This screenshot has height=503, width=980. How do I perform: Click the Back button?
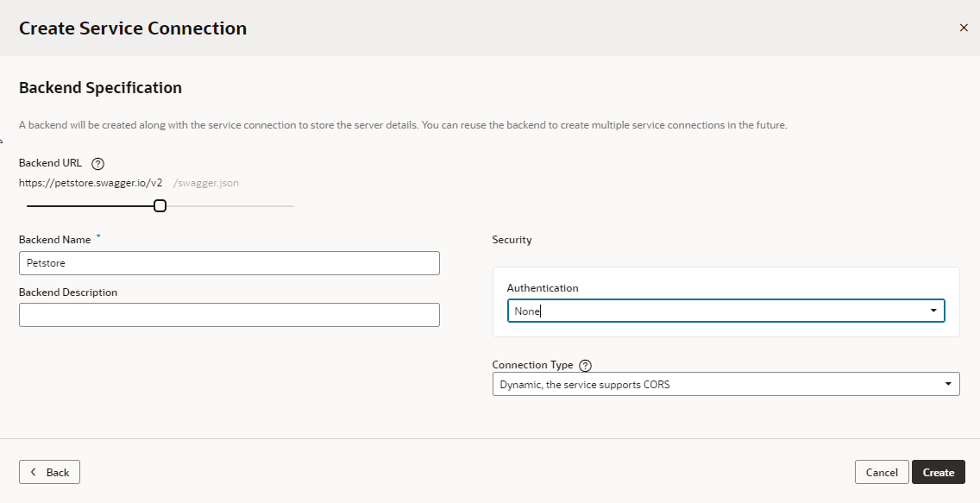click(49, 472)
